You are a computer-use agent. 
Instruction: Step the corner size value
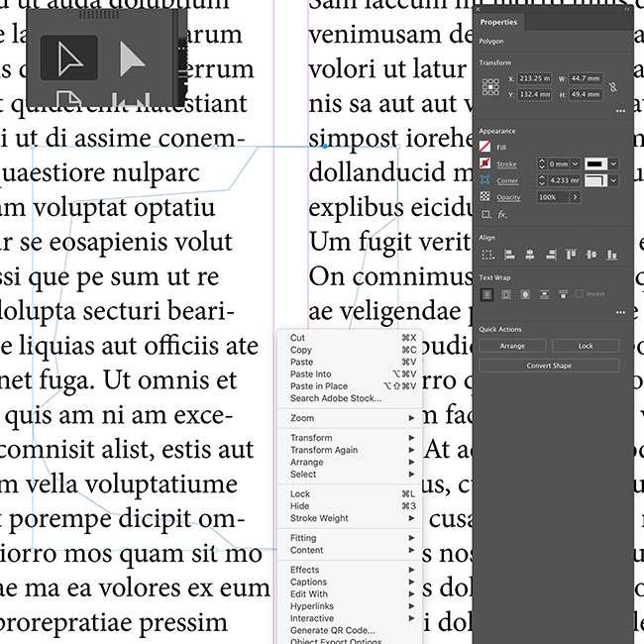pos(542,180)
